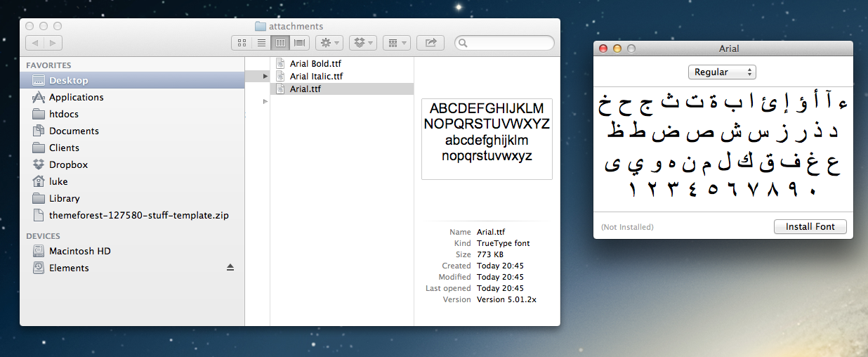Open the Regular font style dropdown
Image resolution: width=868 pixels, height=357 pixels.
(x=721, y=72)
